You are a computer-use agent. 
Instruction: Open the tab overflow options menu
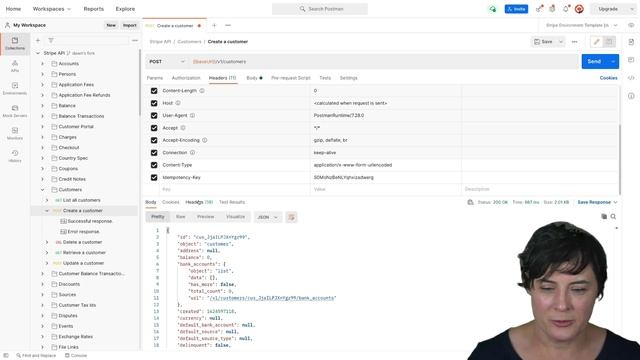click(x=228, y=25)
